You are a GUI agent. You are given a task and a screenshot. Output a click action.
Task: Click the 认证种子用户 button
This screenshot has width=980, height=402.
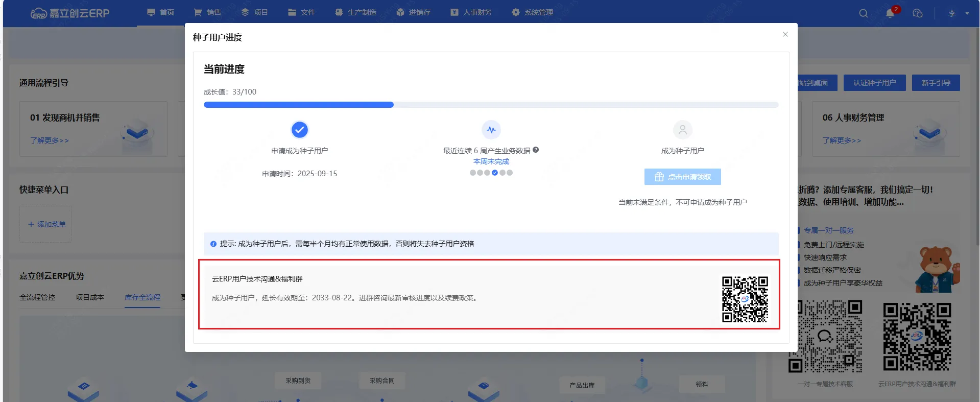point(874,83)
